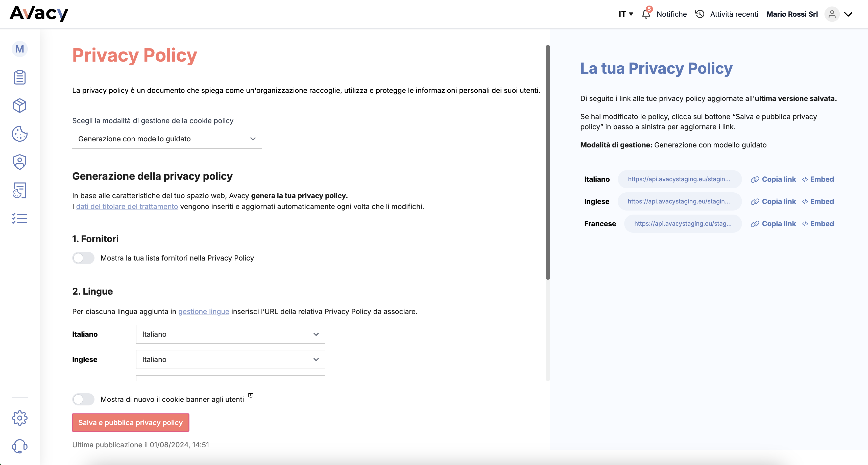This screenshot has height=465, width=868.
Task: Click the link icon beside Italiano Copia link
Action: (755, 179)
